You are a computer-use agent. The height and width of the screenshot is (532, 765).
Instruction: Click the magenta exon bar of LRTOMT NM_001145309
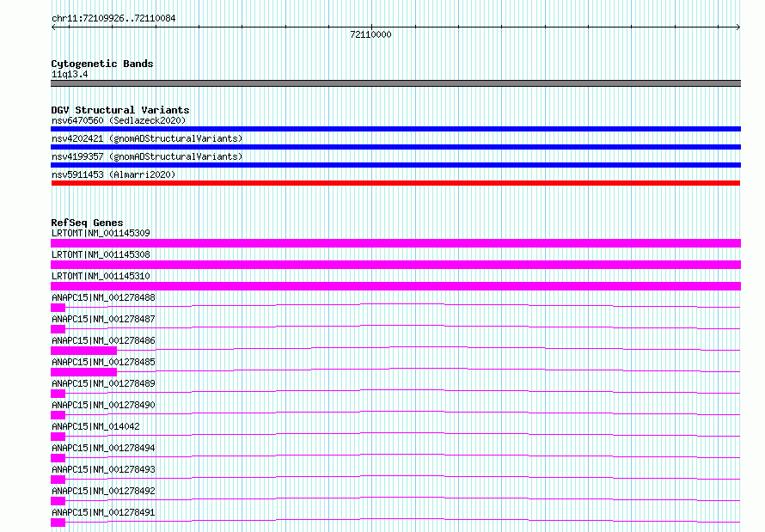(x=395, y=243)
